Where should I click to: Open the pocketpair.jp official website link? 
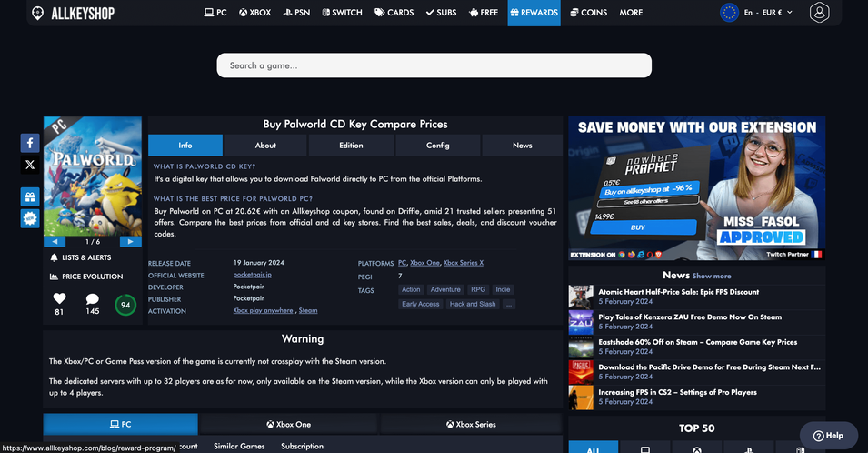click(254, 275)
